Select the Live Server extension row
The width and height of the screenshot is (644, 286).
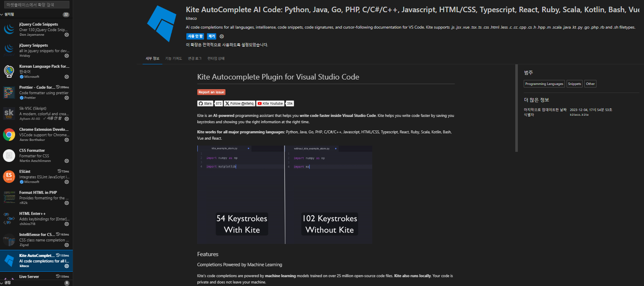point(36,277)
